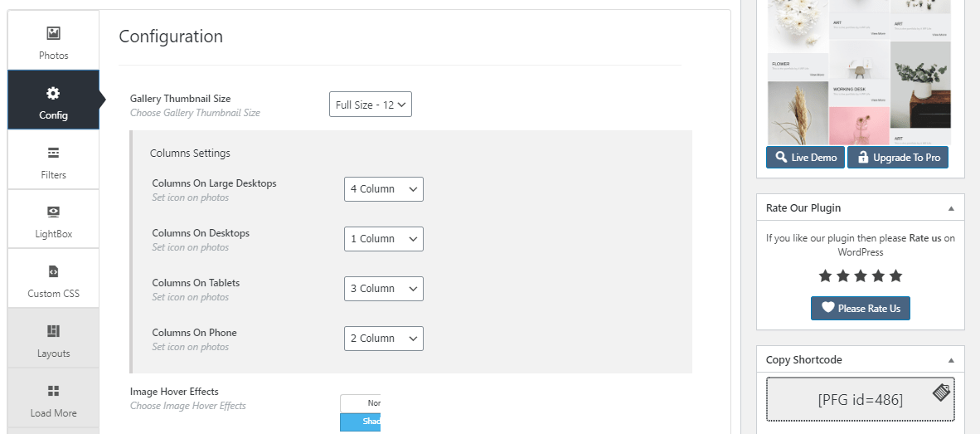This screenshot has height=434, width=980.
Task: Switch to the Filters tab
Action: (x=53, y=159)
